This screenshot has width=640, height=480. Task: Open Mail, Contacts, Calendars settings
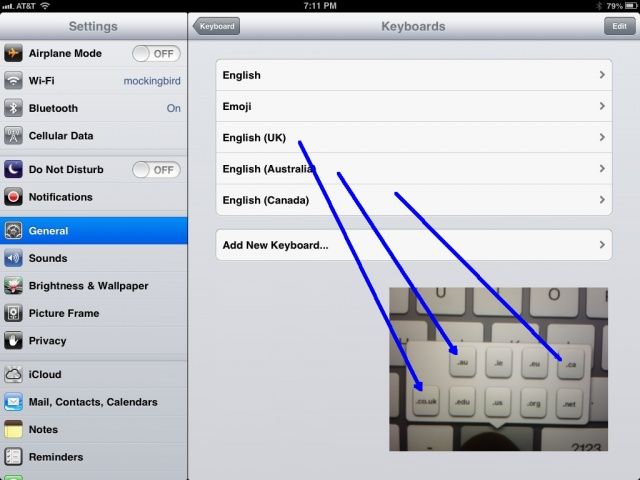coord(93,402)
